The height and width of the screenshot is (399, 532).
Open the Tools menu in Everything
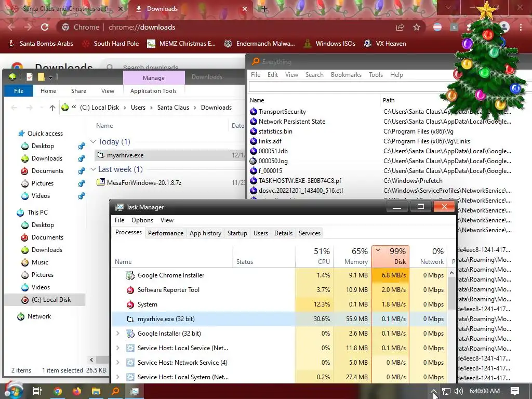point(376,75)
